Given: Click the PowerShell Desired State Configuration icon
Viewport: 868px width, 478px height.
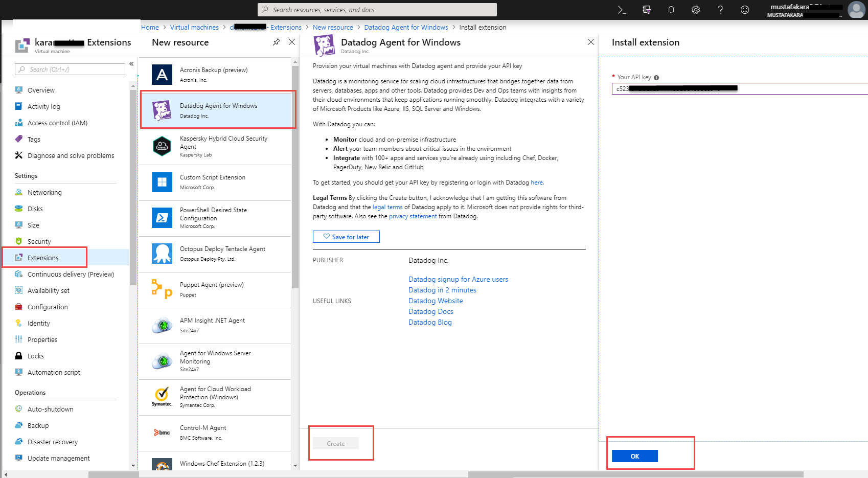Looking at the screenshot, I should pyautogui.click(x=162, y=218).
